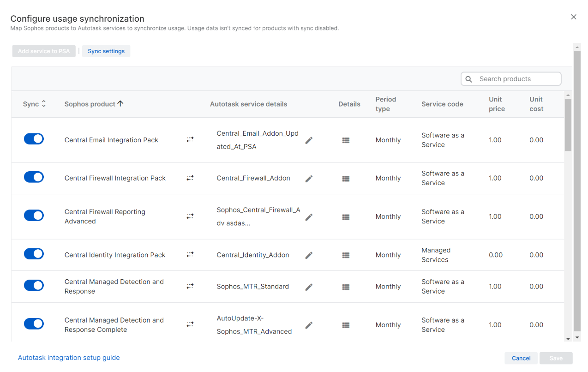Sort table by Sync column

click(34, 104)
